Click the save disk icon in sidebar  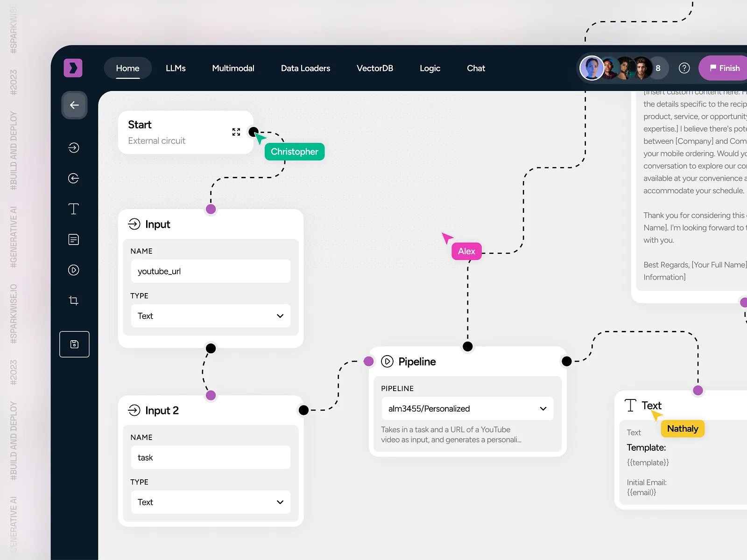[x=74, y=344]
